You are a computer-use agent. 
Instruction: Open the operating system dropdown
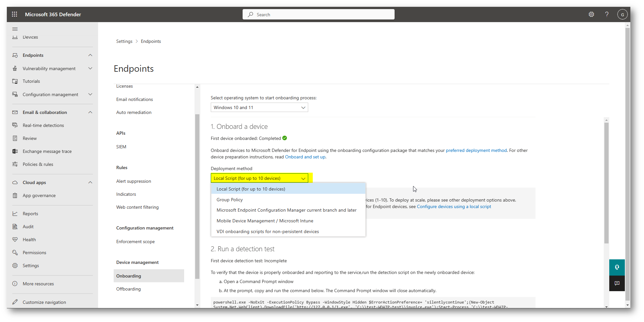tap(259, 107)
